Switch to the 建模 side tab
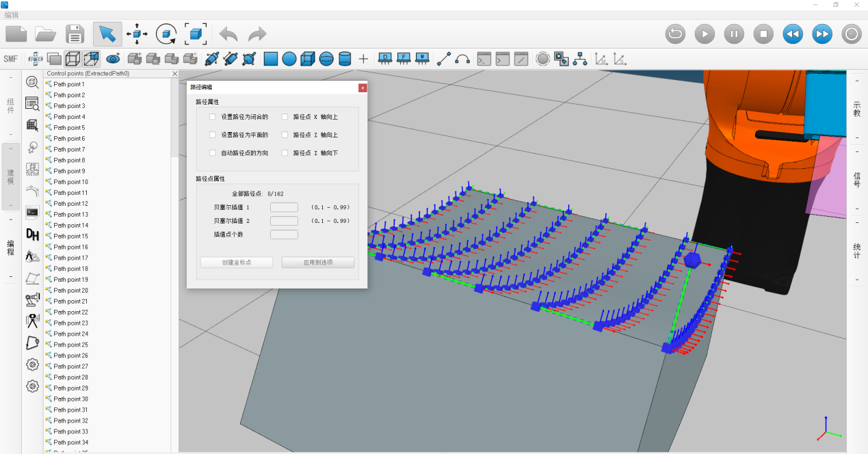Image resolution: width=868 pixels, height=454 pixels. coord(10,176)
